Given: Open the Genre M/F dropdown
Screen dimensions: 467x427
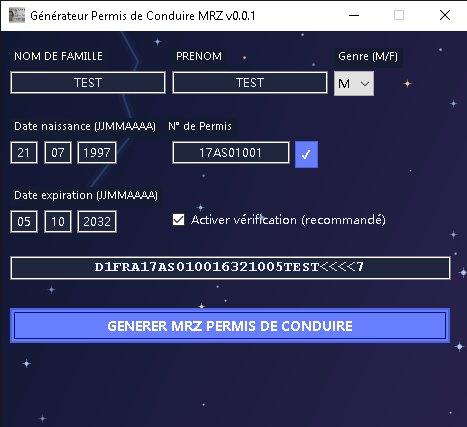Looking at the screenshot, I should tap(354, 83).
